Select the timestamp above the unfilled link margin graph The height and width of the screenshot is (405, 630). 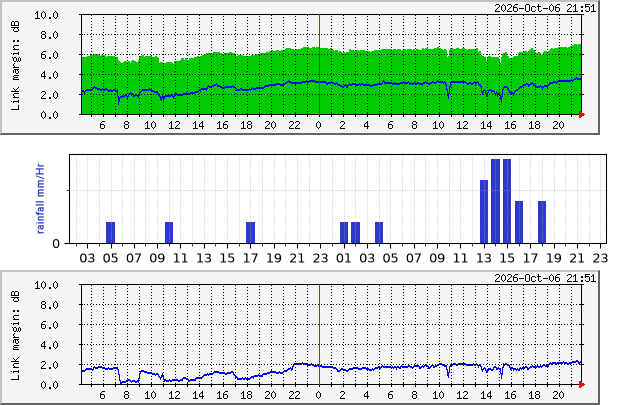[x=545, y=278]
